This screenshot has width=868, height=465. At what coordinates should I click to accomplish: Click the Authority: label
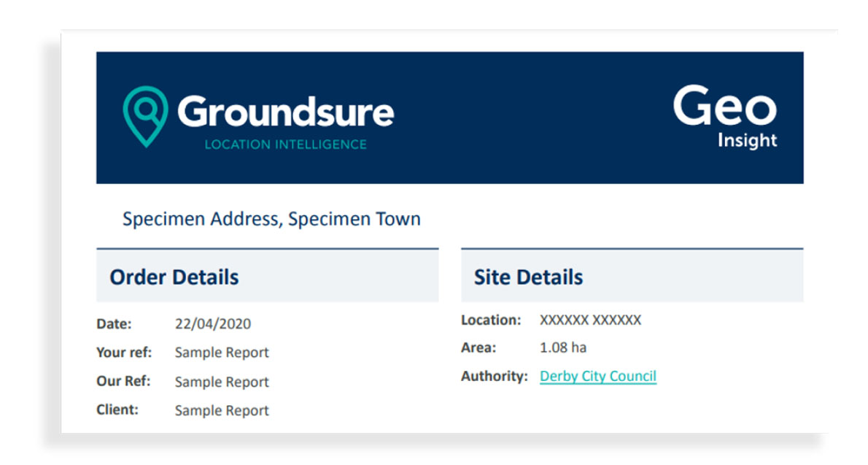pyautogui.click(x=495, y=377)
